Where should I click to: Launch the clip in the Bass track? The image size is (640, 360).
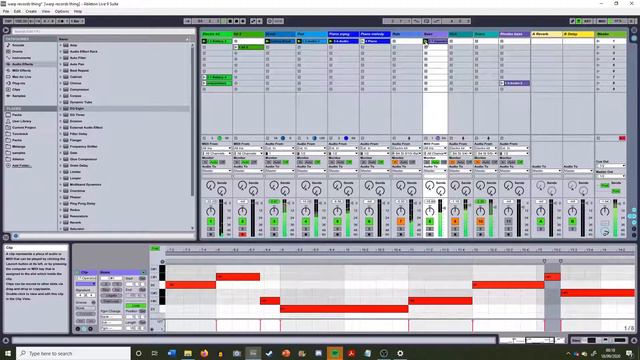tap(425, 41)
